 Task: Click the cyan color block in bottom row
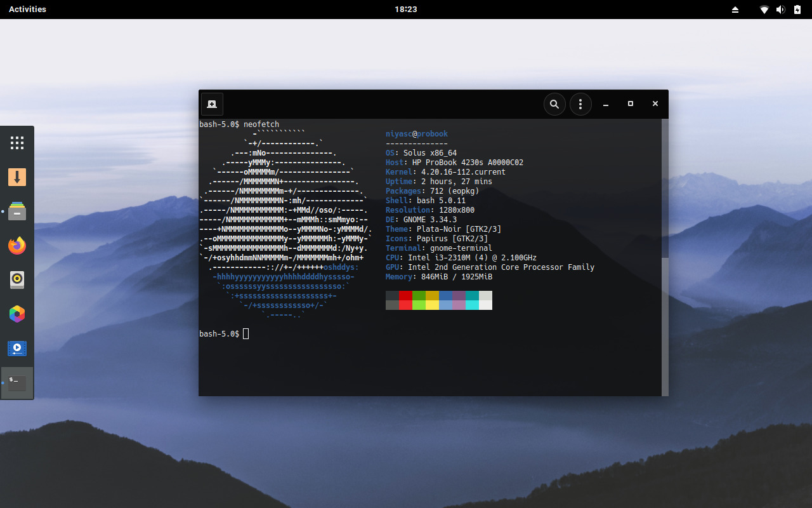click(472, 305)
